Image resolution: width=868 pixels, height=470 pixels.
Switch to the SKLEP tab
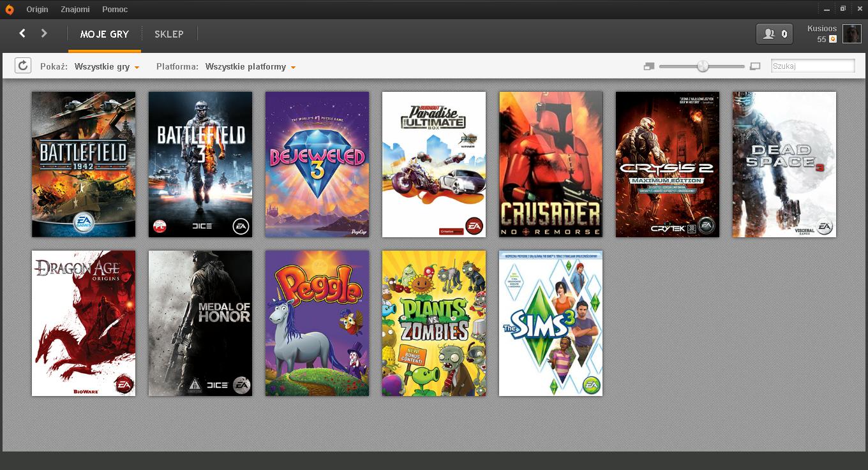point(169,34)
